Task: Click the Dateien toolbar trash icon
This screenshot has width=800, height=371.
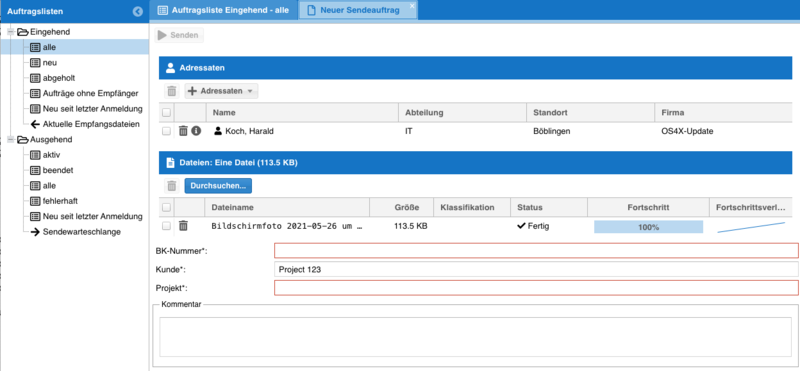Action: pyautogui.click(x=171, y=186)
